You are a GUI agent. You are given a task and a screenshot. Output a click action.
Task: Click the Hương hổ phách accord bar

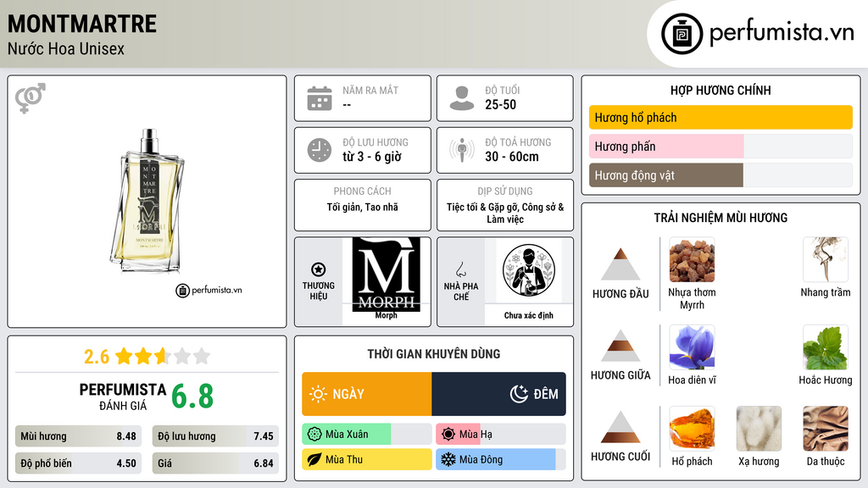pyautogui.click(x=721, y=117)
